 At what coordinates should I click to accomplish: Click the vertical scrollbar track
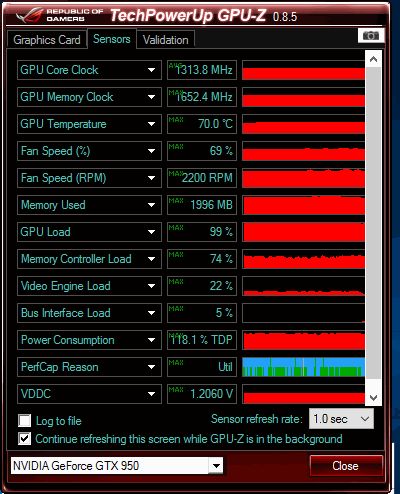coord(373,223)
